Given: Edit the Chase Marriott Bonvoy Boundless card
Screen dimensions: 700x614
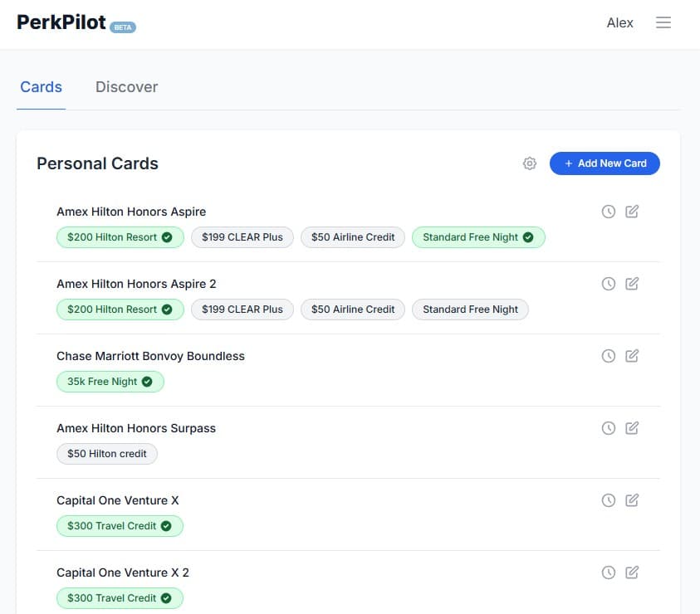Looking at the screenshot, I should coord(631,355).
